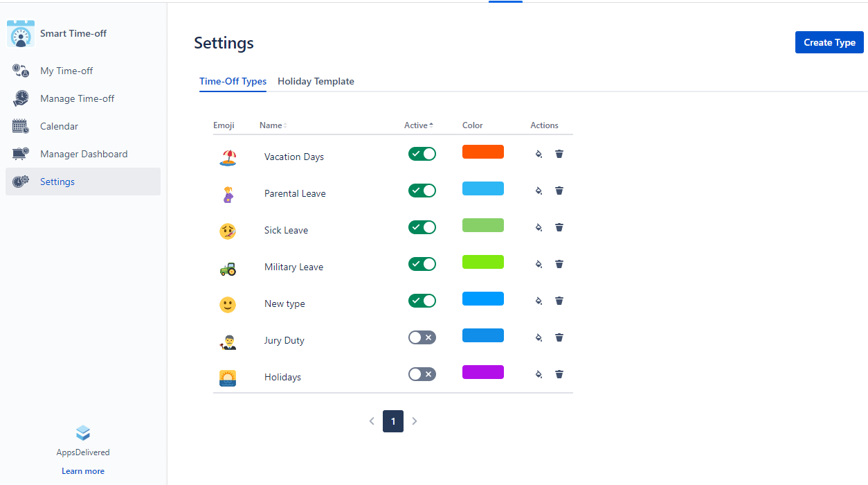Screen dimensions: 868x485
Task: Go to next page with right chevron
Action: 415,421
